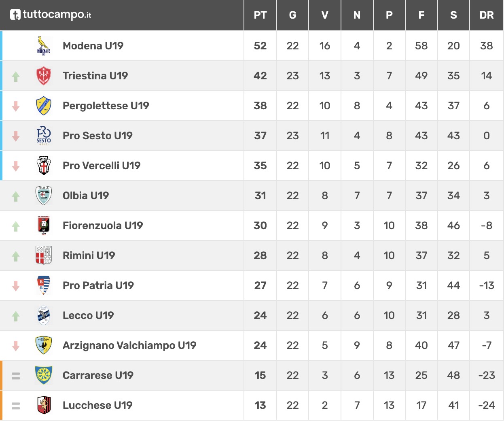Click the tuttocampo.it logo
The height and width of the screenshot is (421, 504).
click(x=51, y=15)
